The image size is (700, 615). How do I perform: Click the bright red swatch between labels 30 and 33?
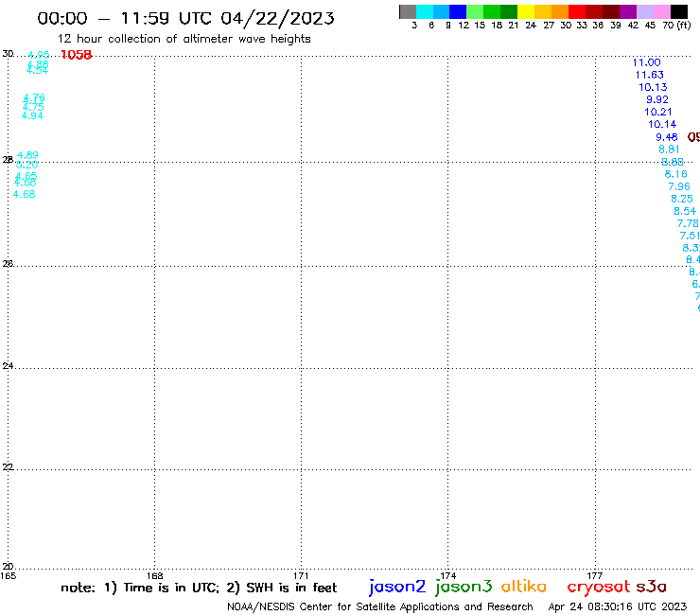coord(577,11)
